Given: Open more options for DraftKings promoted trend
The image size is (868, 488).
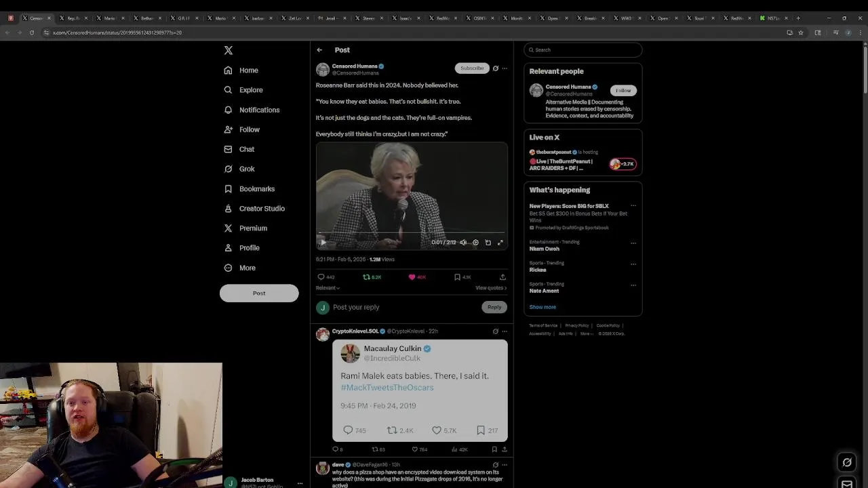Looking at the screenshot, I should click(633, 206).
